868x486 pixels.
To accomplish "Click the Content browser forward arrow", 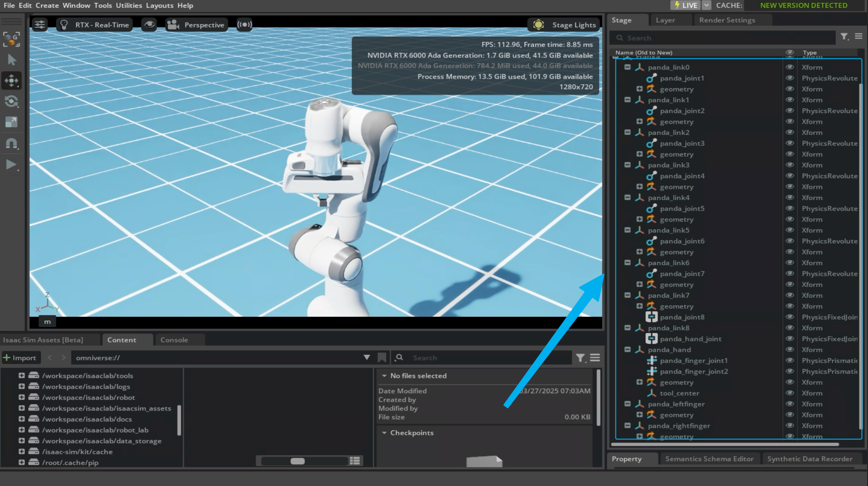I will pos(64,357).
